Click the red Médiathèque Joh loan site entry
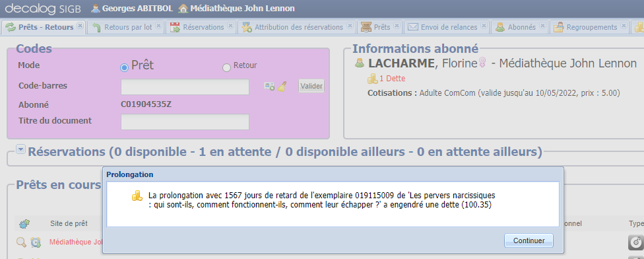Viewport: 644px width, 259px height. (76, 242)
